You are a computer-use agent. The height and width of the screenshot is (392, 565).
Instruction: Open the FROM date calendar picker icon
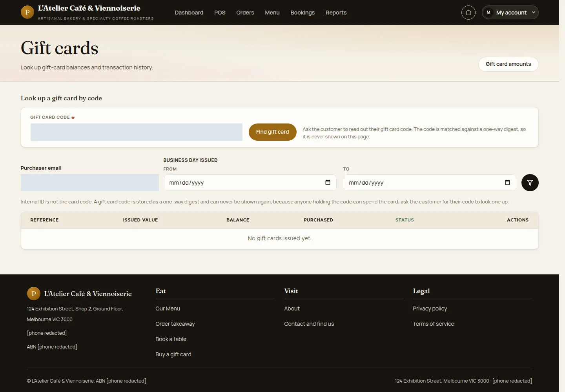tap(328, 183)
